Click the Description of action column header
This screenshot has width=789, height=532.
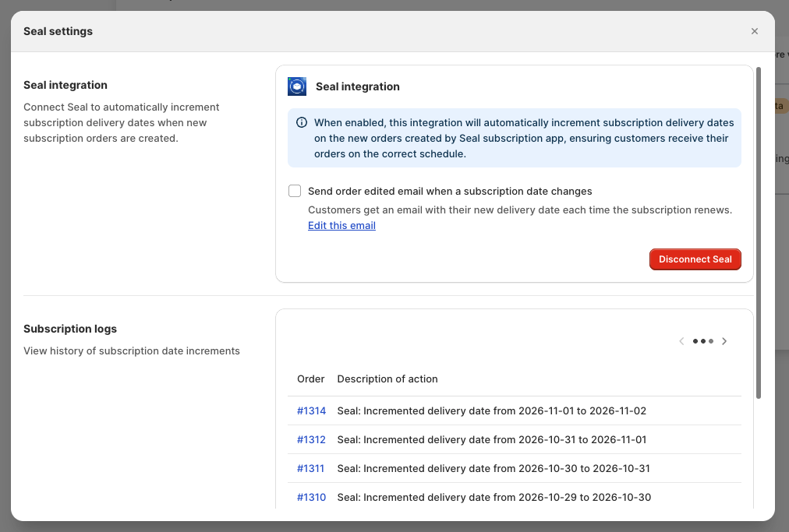click(387, 379)
